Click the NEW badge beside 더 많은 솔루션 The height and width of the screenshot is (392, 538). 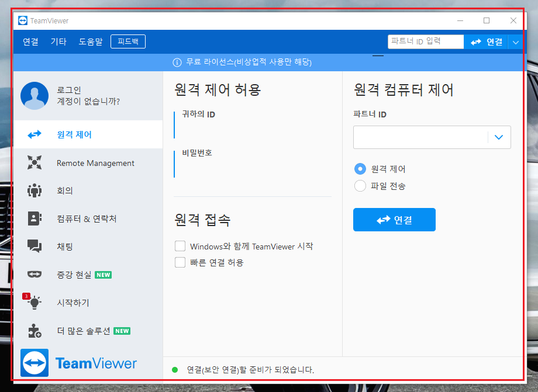(x=122, y=331)
